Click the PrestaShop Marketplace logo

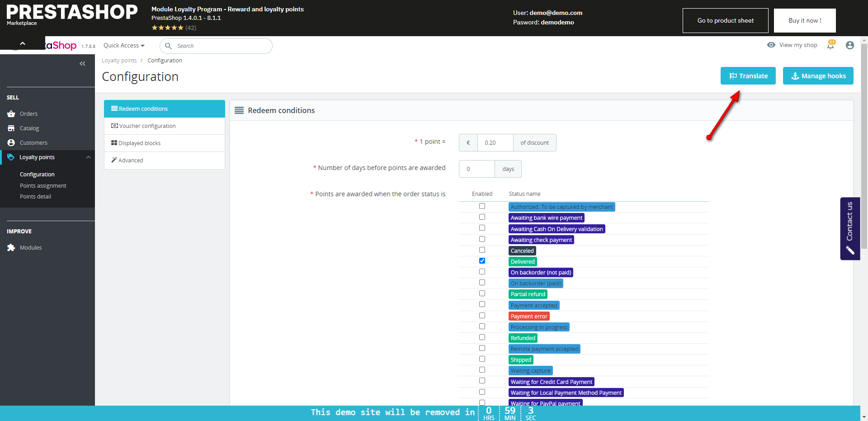pyautogui.click(x=72, y=14)
